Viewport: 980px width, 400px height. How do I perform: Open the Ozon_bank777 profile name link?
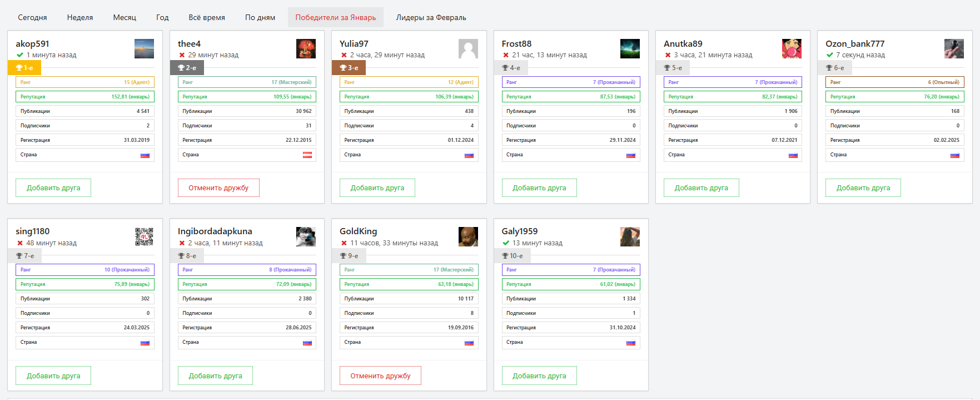click(x=854, y=43)
